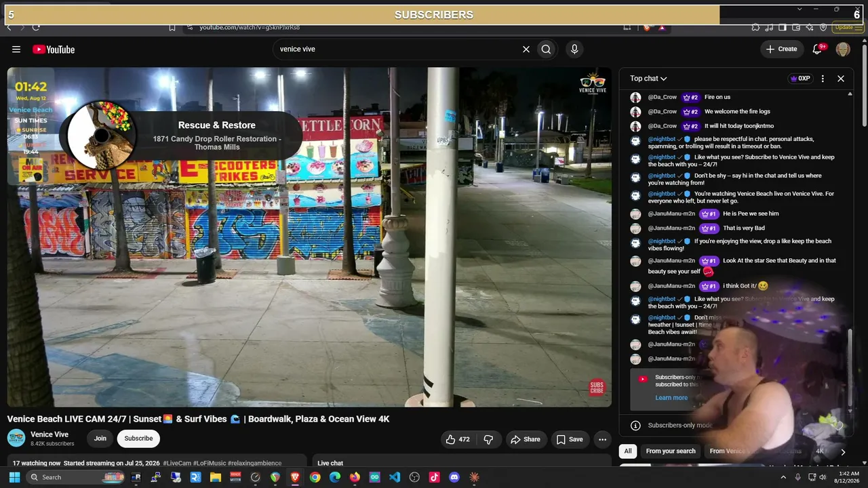Screen dimensions: 868x488
Task: Toggle the browser sidebar panel
Action: tap(783, 27)
